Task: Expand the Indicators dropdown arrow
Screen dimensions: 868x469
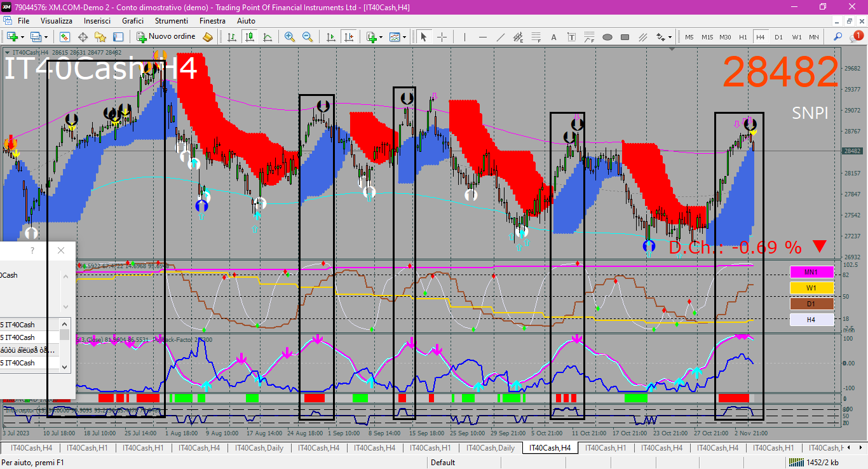Action: [381, 37]
